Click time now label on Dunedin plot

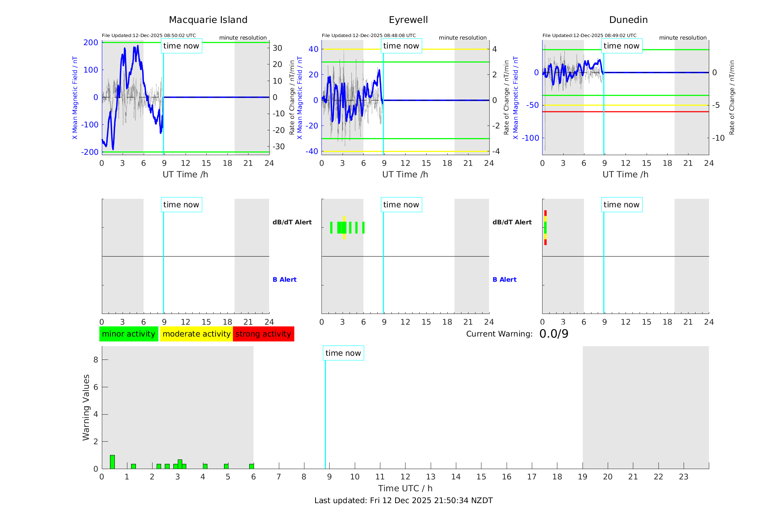621,46
